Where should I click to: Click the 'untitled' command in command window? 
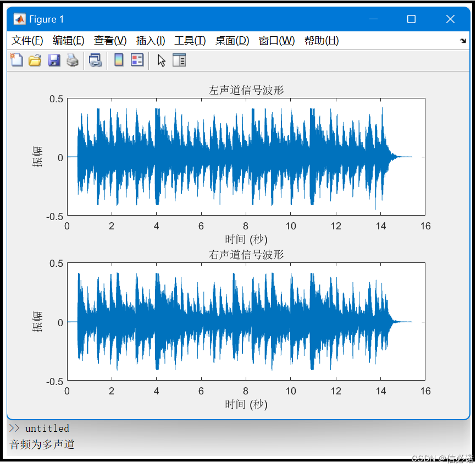point(47,428)
